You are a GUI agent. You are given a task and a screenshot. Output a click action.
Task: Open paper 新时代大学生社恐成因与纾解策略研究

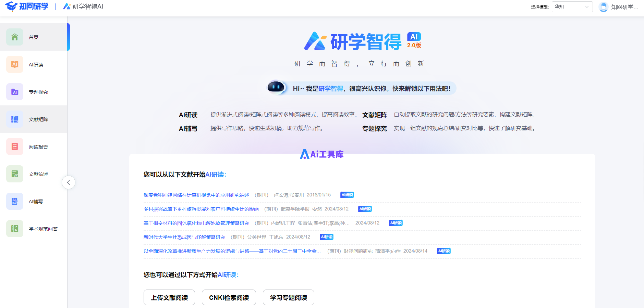coord(184,237)
